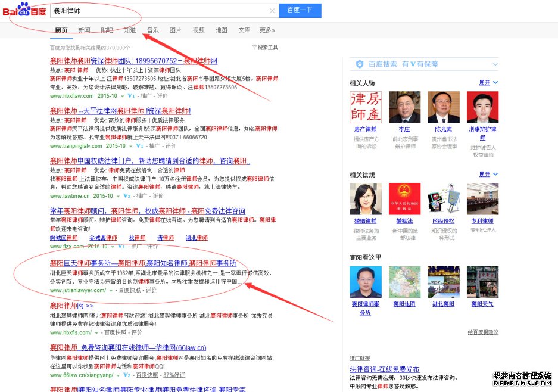Click 给百度提建议 feedback link

click(483, 332)
